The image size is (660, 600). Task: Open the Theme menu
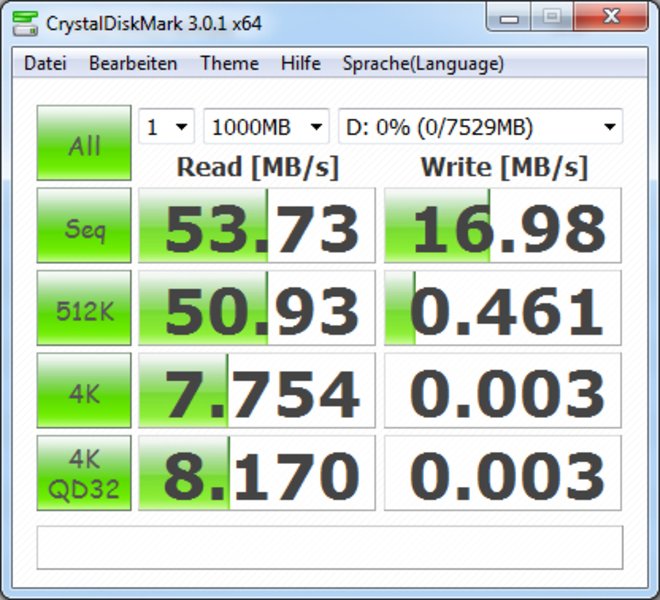coord(229,64)
